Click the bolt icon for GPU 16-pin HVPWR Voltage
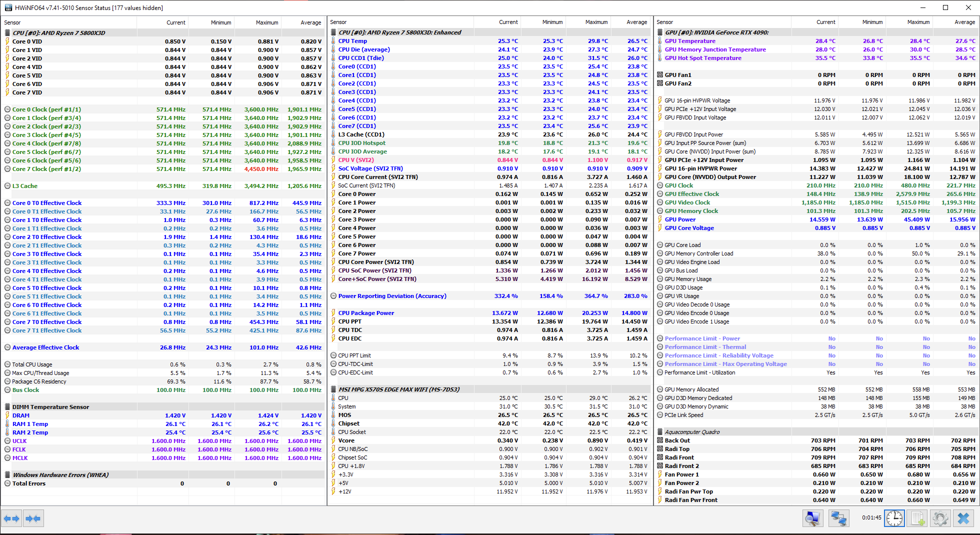 tap(660, 100)
